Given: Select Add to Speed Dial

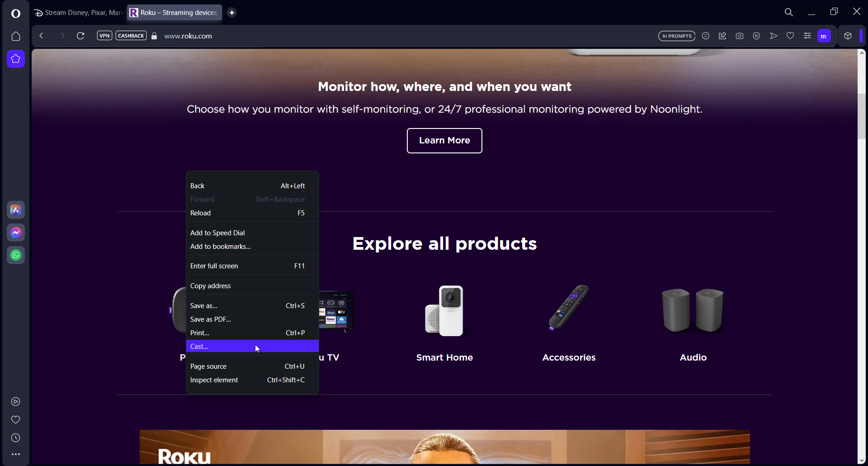Looking at the screenshot, I should coord(252,233).
